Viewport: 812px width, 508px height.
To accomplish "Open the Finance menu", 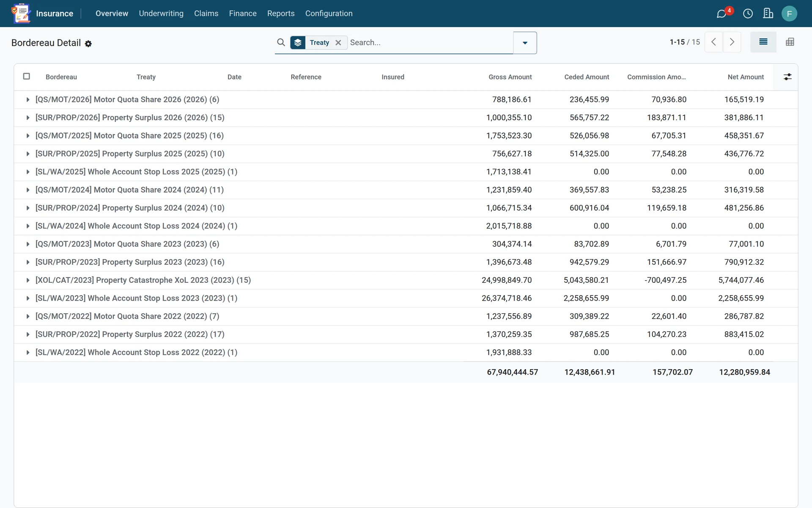I will coord(243,14).
